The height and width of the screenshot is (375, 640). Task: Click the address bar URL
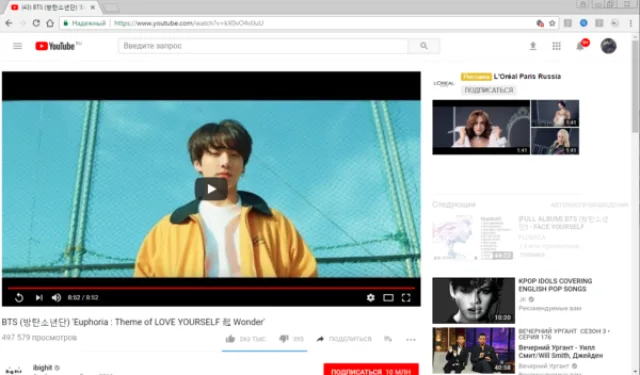pyautogui.click(x=189, y=23)
